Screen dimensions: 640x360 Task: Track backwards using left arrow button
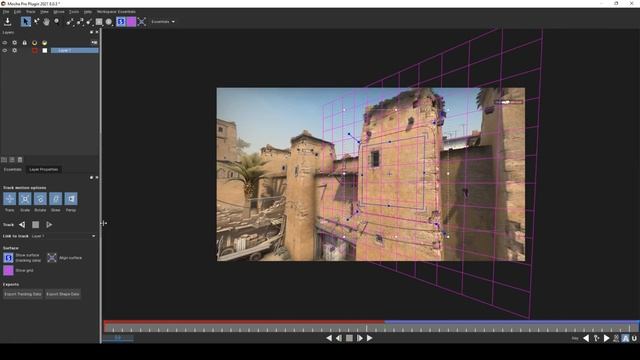(x=22, y=224)
